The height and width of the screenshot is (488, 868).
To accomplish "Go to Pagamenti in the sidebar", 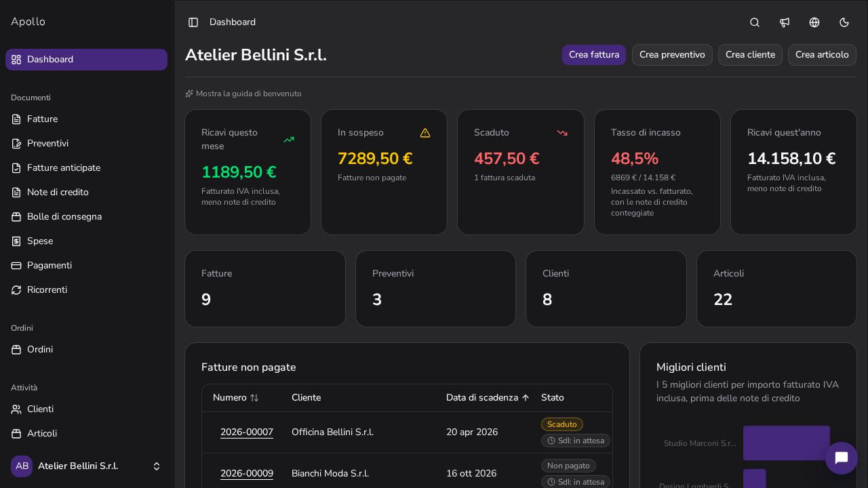I will point(86,266).
